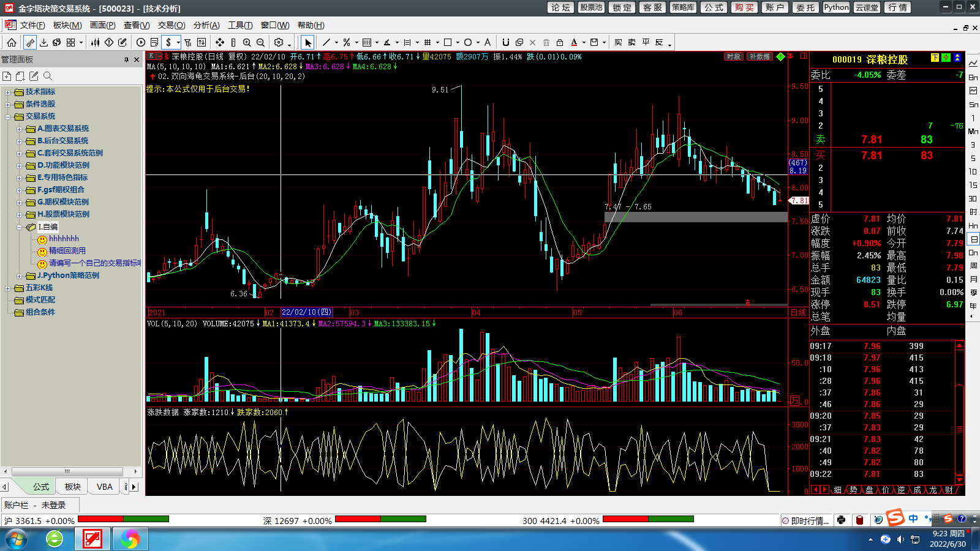Click the management panel horizontal scrollbar
Viewport: 980px width, 551px height.
click(67, 471)
